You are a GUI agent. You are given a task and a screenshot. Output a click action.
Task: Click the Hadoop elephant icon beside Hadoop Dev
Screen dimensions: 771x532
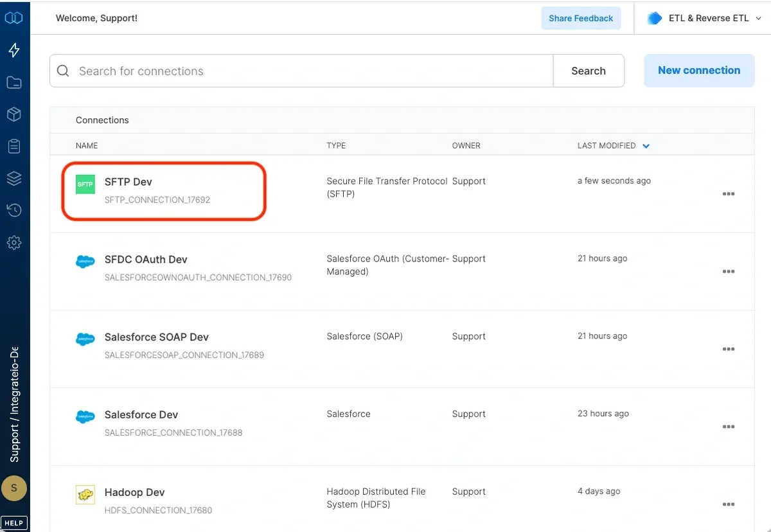(x=85, y=494)
